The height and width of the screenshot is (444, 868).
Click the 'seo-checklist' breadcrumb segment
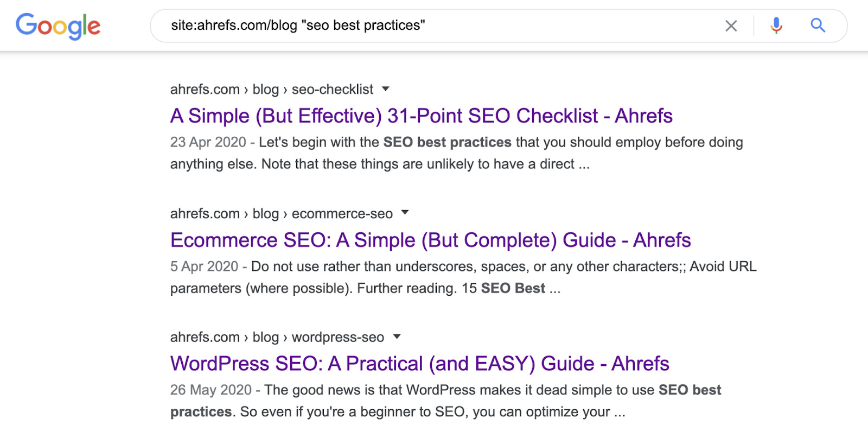[332, 89]
